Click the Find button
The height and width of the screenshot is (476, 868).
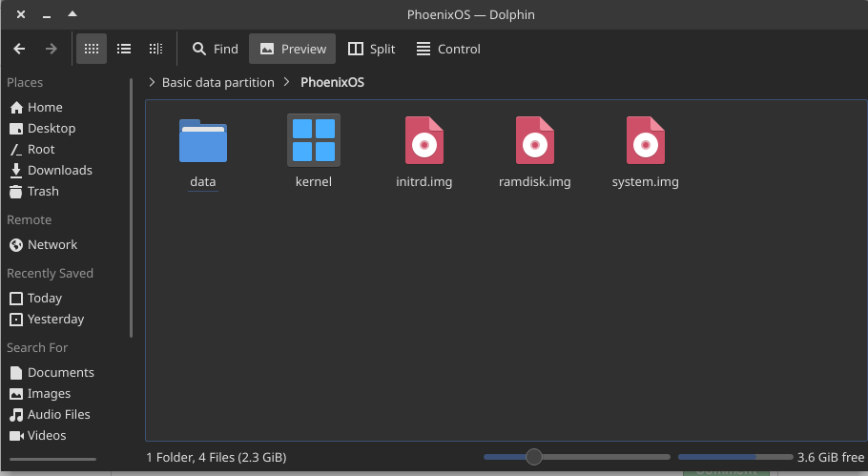tap(215, 49)
